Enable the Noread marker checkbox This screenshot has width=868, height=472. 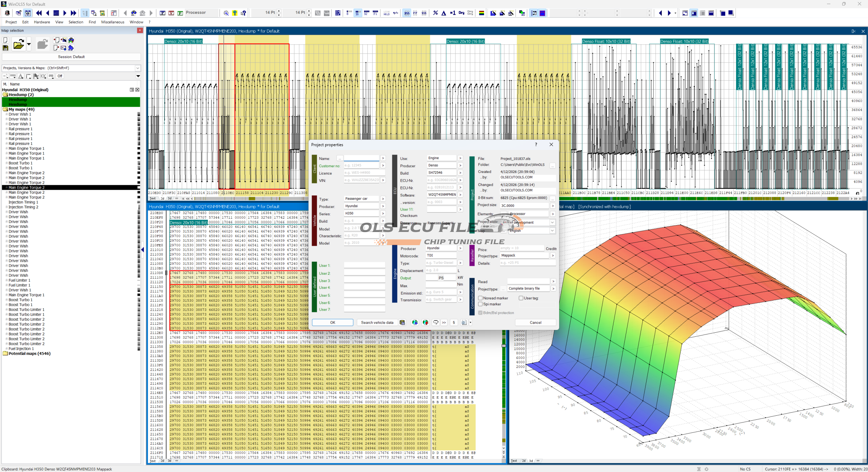480,298
